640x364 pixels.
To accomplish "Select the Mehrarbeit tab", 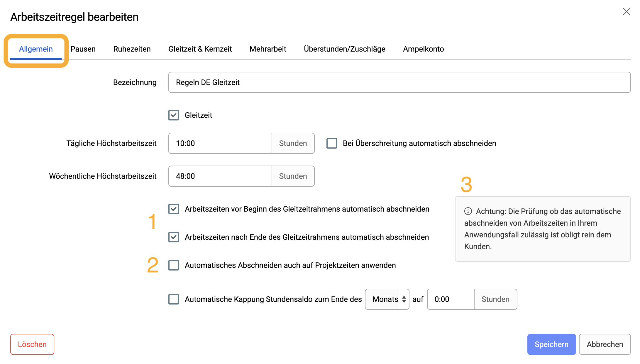I will coord(268,49).
